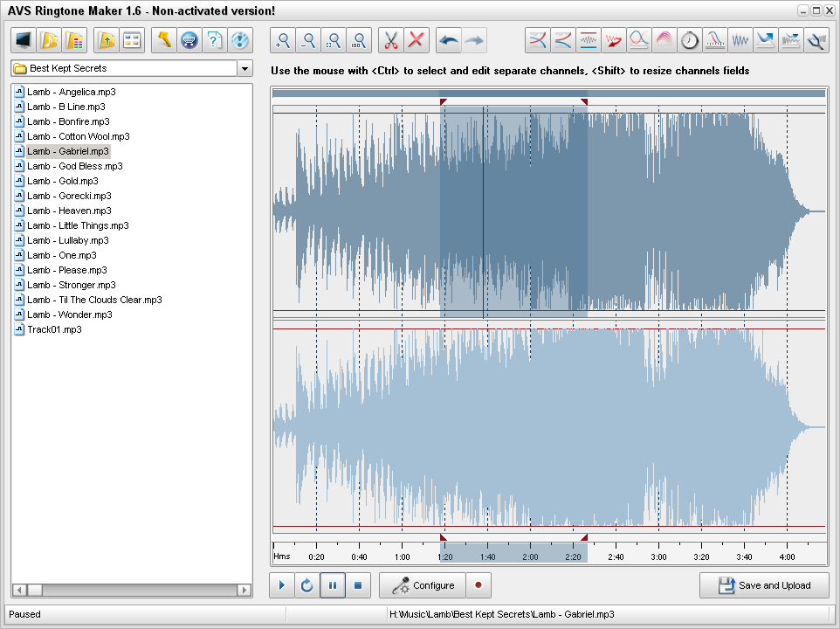Image resolution: width=840 pixels, height=629 pixels.
Task: Click the blue upward-arrow effect icon
Action: tap(766, 40)
